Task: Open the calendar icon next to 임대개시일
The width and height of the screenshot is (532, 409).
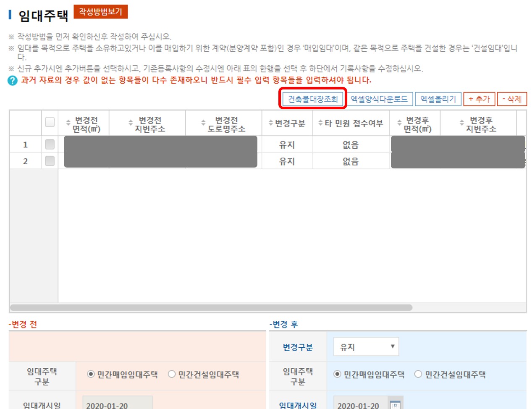Action: (x=395, y=405)
